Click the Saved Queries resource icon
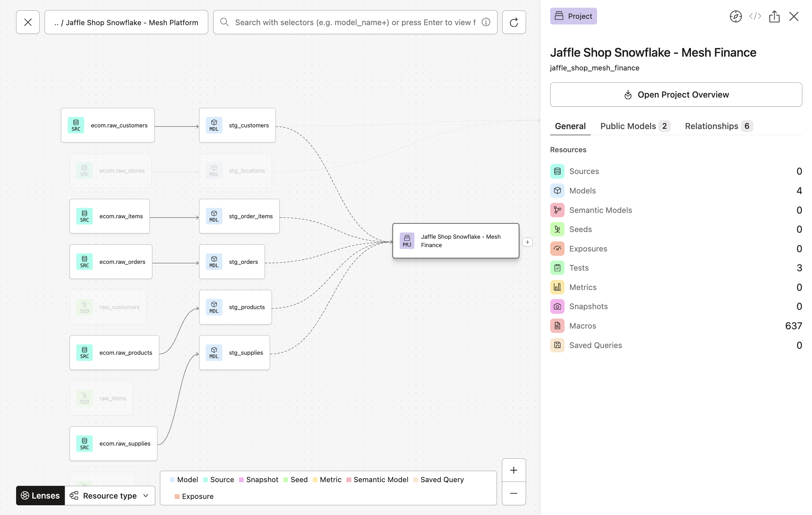 tap(557, 345)
